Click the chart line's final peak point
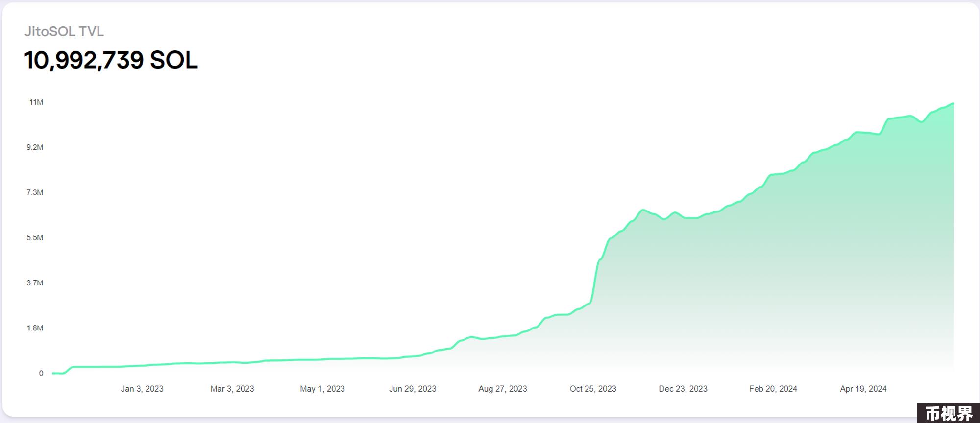This screenshot has width=980, height=423. click(x=953, y=103)
